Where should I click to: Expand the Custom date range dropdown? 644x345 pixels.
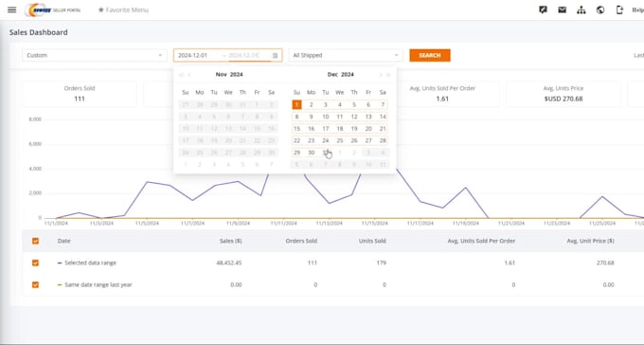point(95,55)
